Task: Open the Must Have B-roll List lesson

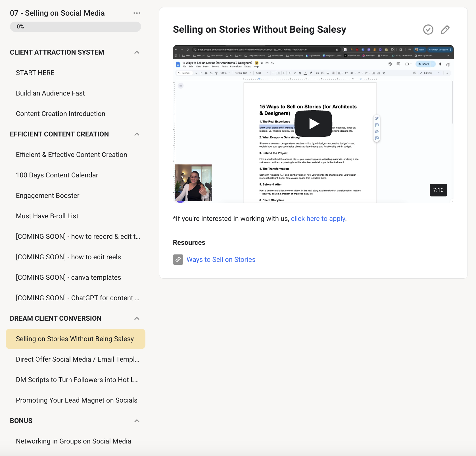Action: click(x=47, y=216)
